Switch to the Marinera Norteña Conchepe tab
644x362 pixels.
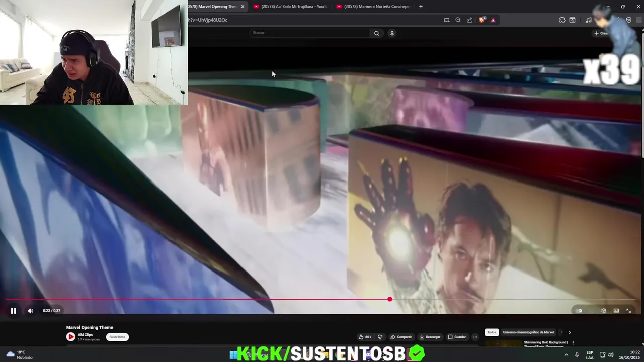point(373,7)
